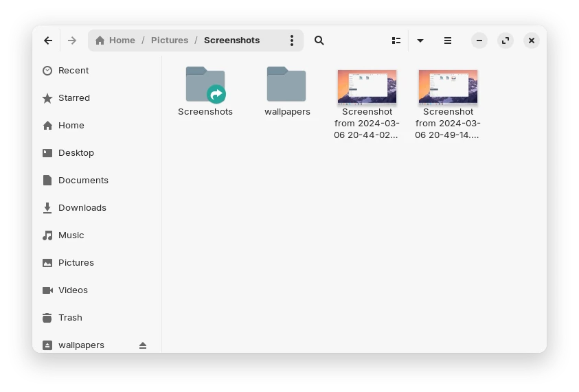Click the Screenshots folder label in grid

tap(205, 111)
